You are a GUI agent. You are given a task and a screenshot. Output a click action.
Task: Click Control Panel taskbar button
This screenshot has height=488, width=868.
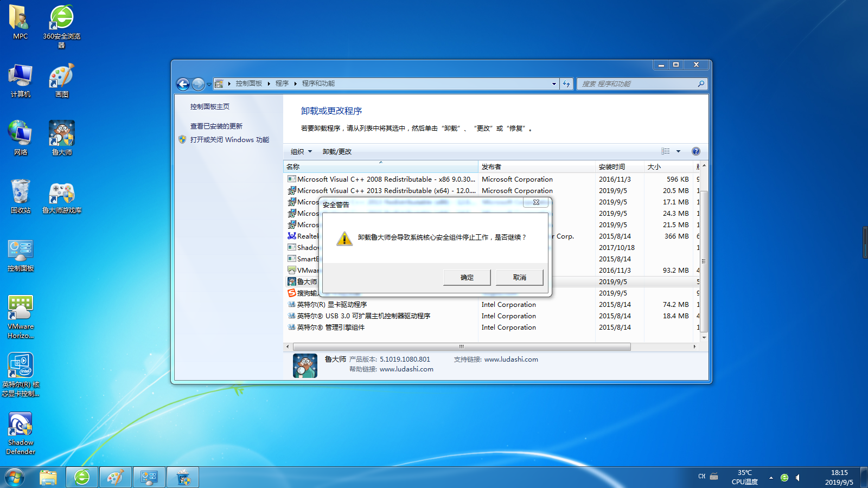coord(149,478)
